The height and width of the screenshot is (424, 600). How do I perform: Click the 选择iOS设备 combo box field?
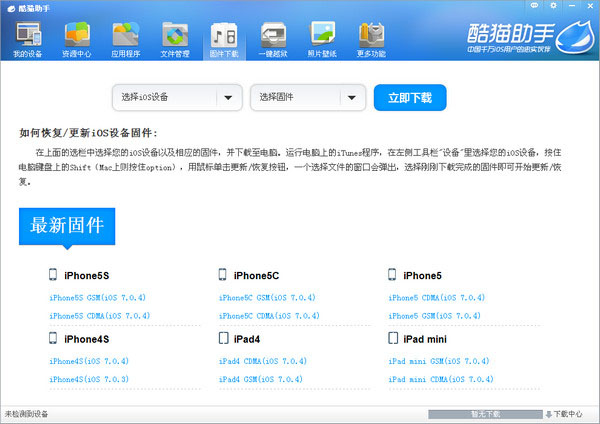pyautogui.click(x=177, y=98)
